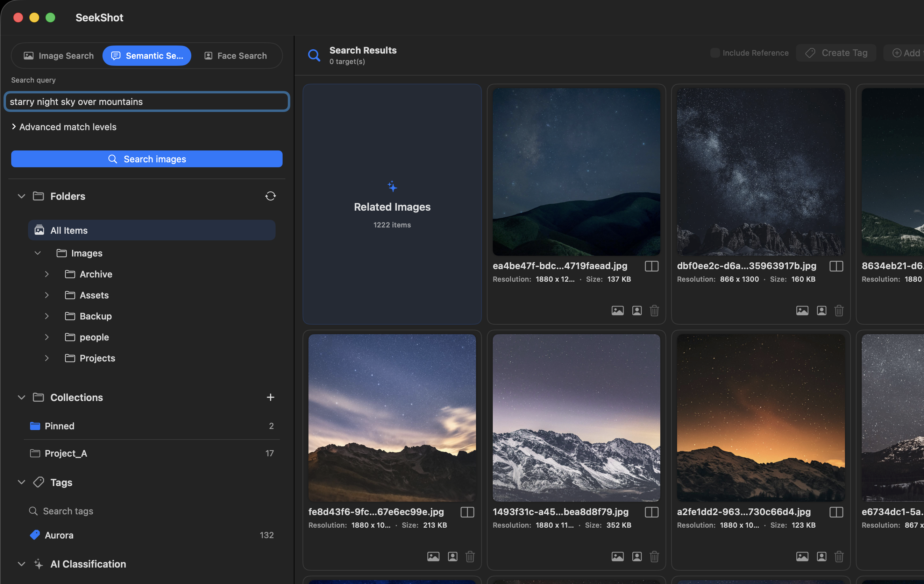Viewport: 924px width, 584px height.
Task: Run the Search images button
Action: tap(147, 159)
